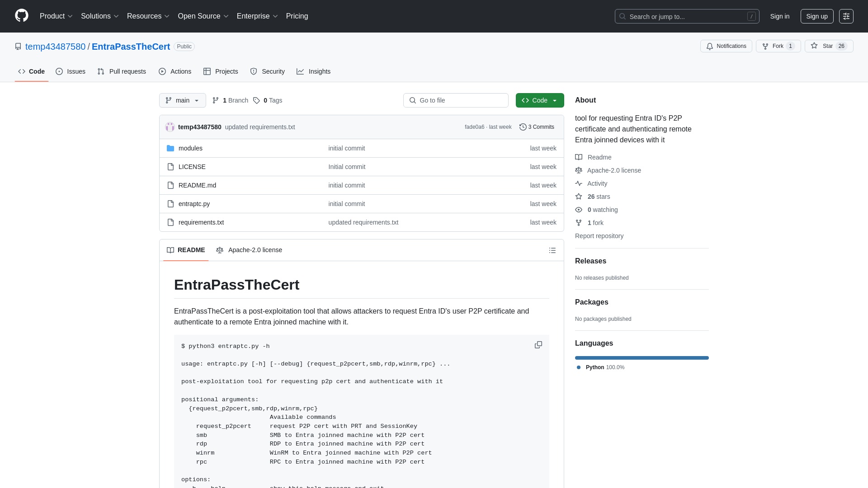The height and width of the screenshot is (488, 868).
Task: Click the Sign up button
Action: coord(817,16)
